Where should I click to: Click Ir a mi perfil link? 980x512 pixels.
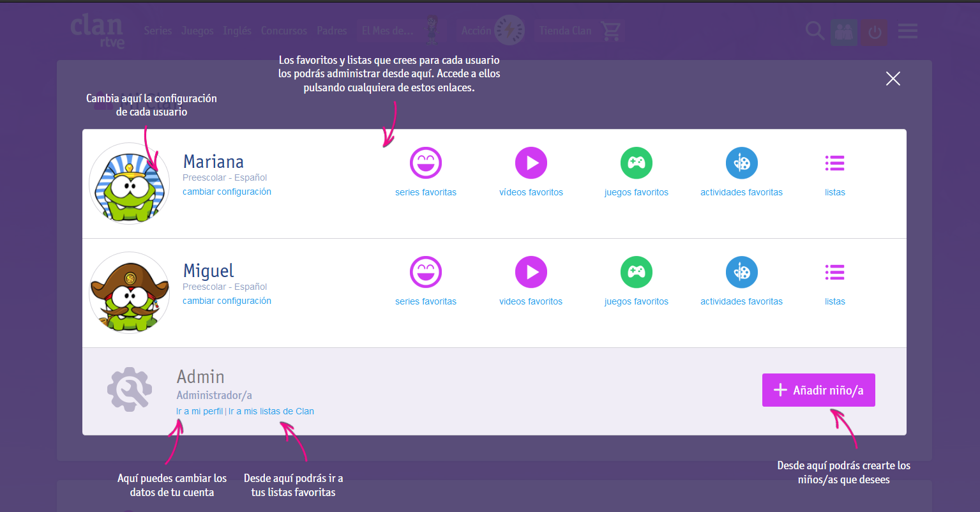click(200, 411)
